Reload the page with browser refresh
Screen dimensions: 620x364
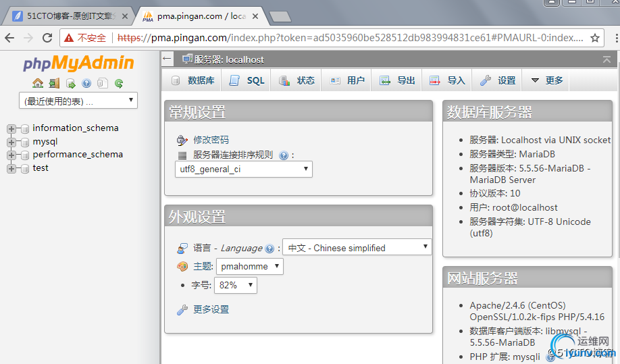[x=47, y=38]
